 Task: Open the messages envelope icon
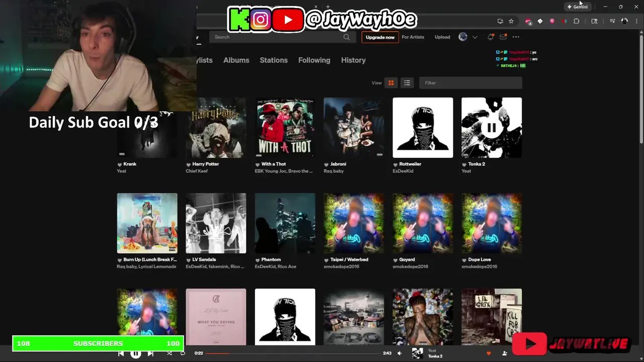[x=503, y=37]
